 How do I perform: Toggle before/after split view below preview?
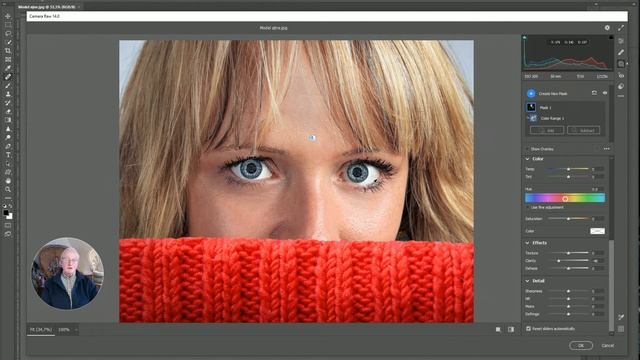click(x=511, y=329)
